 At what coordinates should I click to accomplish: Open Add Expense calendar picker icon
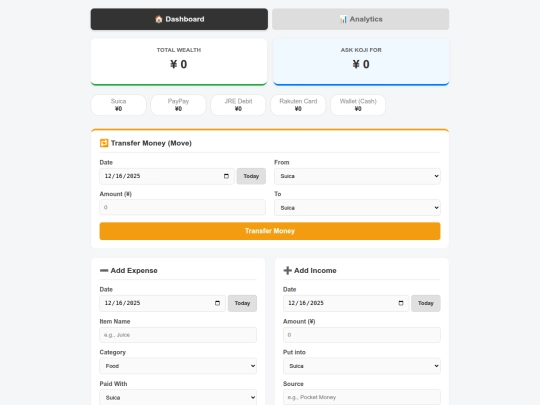(217, 303)
